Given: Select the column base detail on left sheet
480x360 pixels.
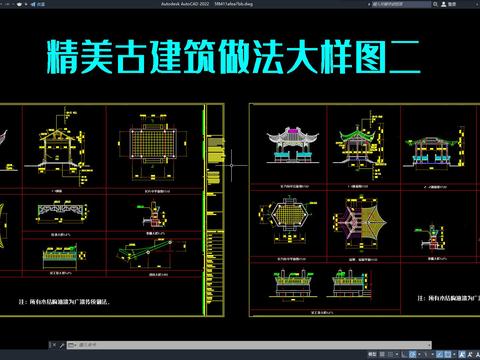Looking at the screenshot, I should click(x=153, y=214).
